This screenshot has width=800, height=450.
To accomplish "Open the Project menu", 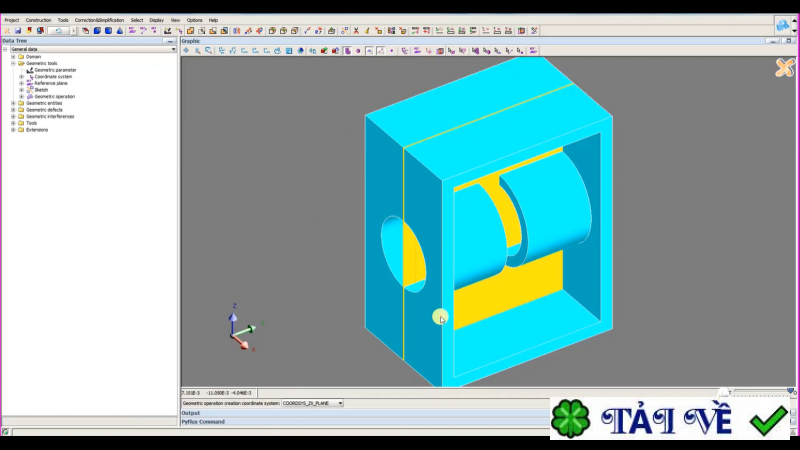I will (12, 20).
